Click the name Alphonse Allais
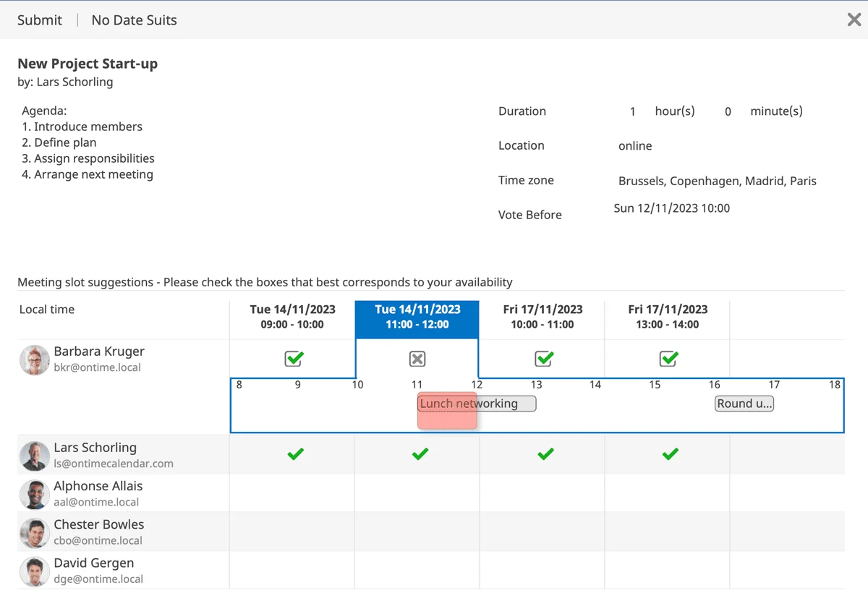This screenshot has height=601, width=868. pos(98,486)
